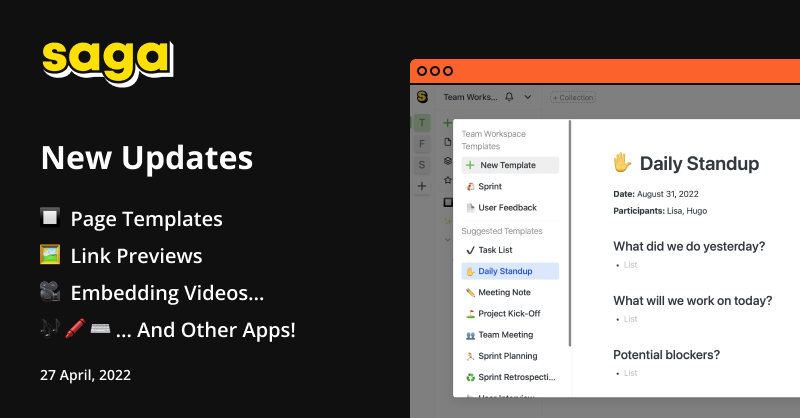This screenshot has height=418, width=800.
Task: Select the Team Meeting template
Action: click(510, 334)
